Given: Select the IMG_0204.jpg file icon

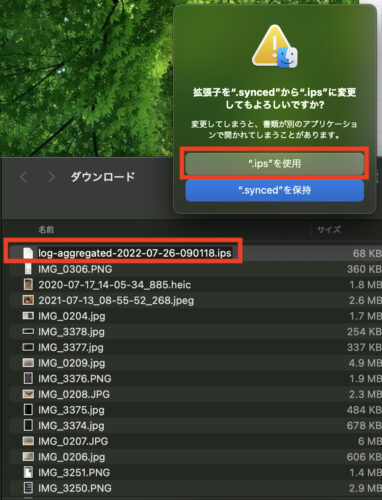Looking at the screenshot, I should [28, 316].
